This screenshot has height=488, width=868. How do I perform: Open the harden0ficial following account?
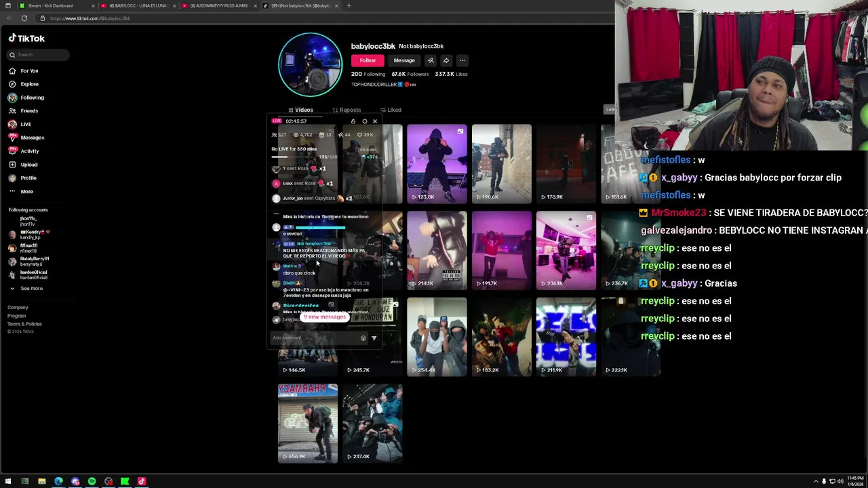(x=28, y=275)
